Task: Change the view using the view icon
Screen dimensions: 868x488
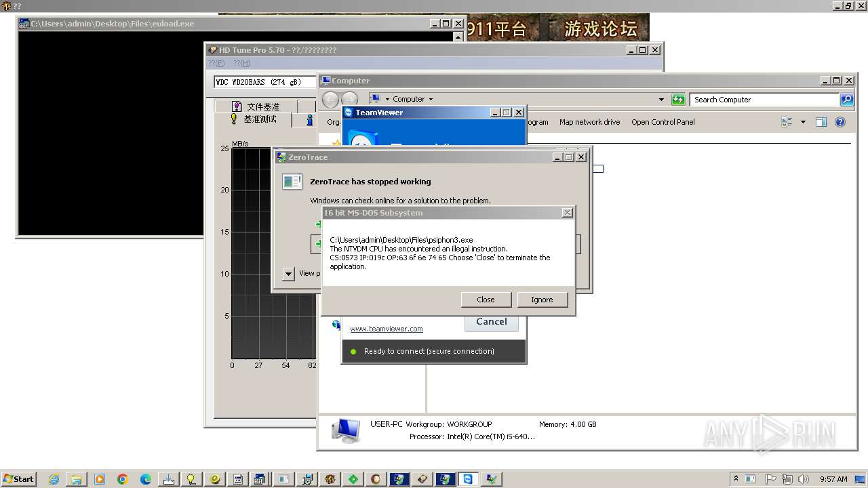Action: coord(787,122)
